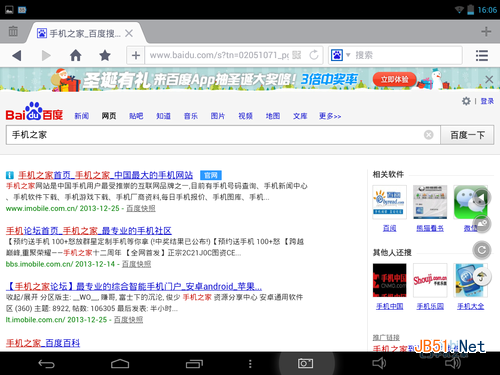Reload page with refresh icon

click(x=314, y=55)
